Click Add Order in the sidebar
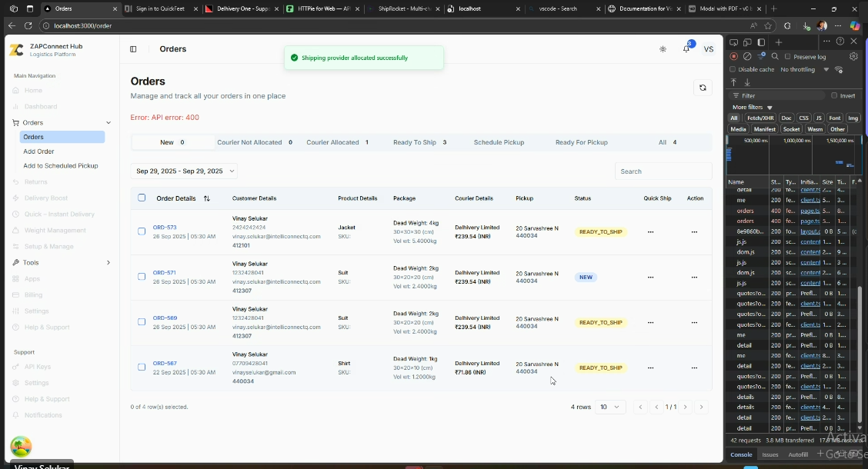 pos(39,151)
